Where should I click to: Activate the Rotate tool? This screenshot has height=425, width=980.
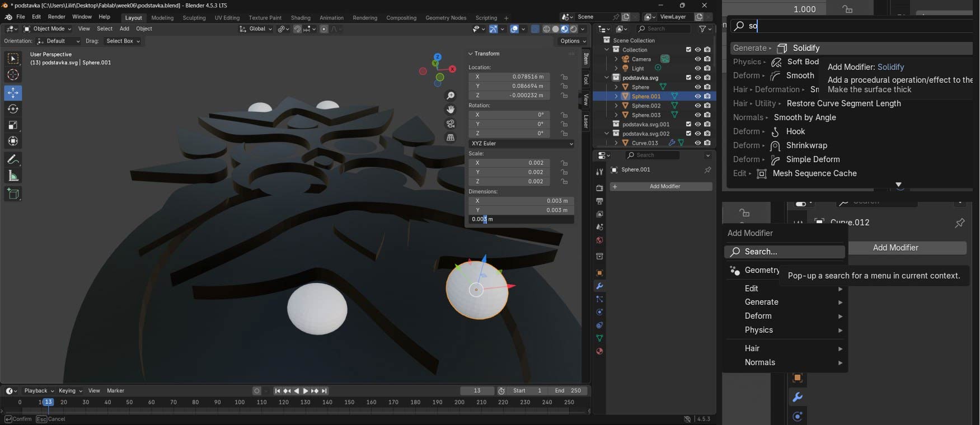pos(13,109)
